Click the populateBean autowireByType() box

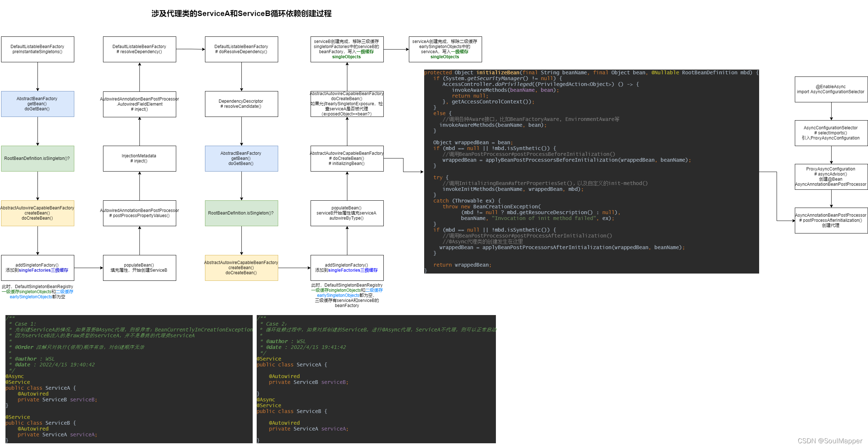pyautogui.click(x=347, y=213)
